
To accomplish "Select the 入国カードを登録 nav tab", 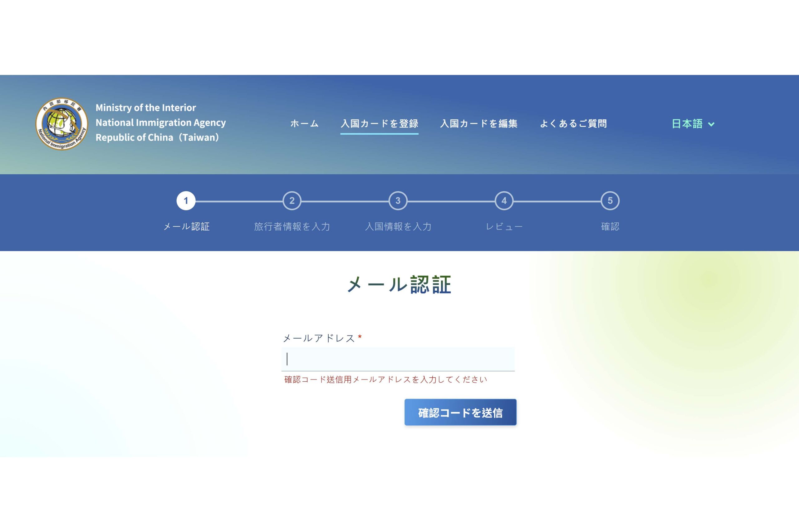I will [379, 123].
